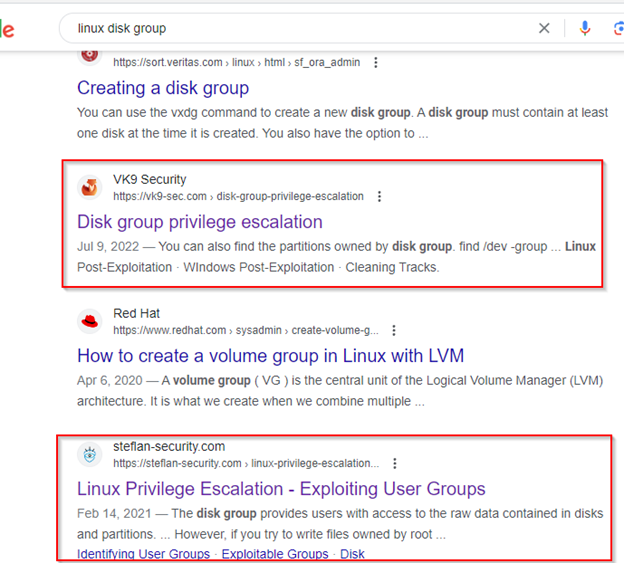Click the https://steflan-security.com breadcrumb URL
Image resolution: width=624 pixels, height=563 pixels.
[246, 464]
